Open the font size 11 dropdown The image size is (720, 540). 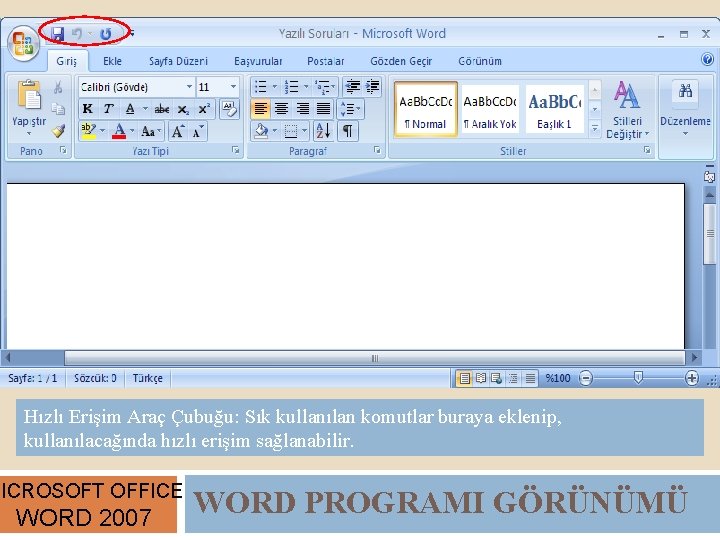coord(233,87)
